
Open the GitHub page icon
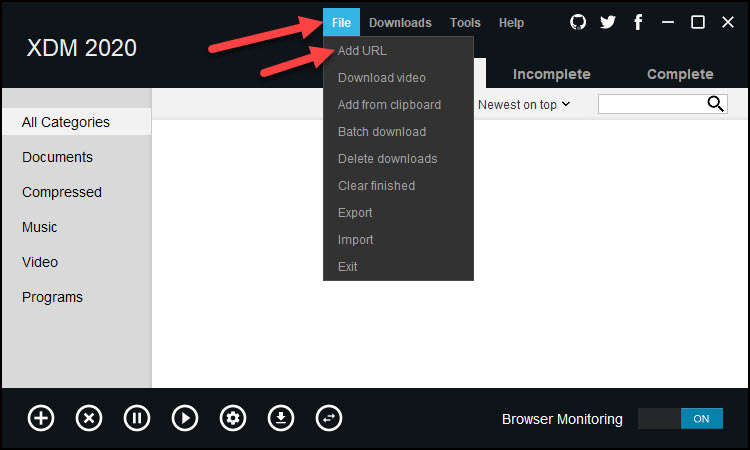click(578, 22)
